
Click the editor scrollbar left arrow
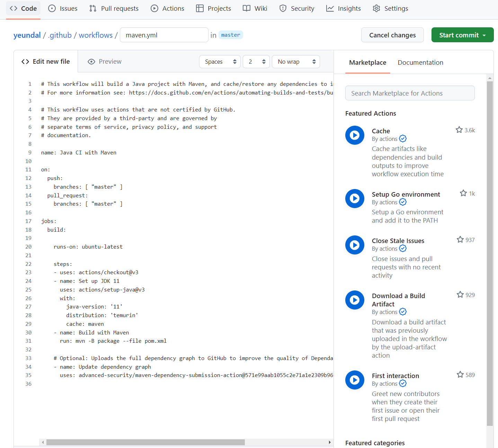pyautogui.click(x=43, y=442)
